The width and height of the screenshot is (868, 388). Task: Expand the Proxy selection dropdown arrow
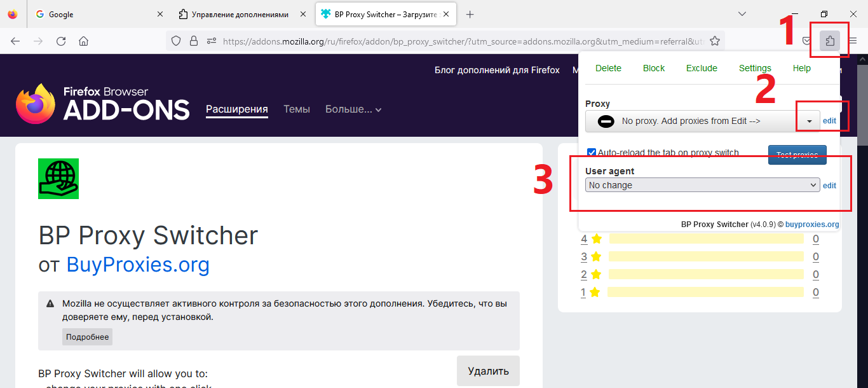point(809,121)
